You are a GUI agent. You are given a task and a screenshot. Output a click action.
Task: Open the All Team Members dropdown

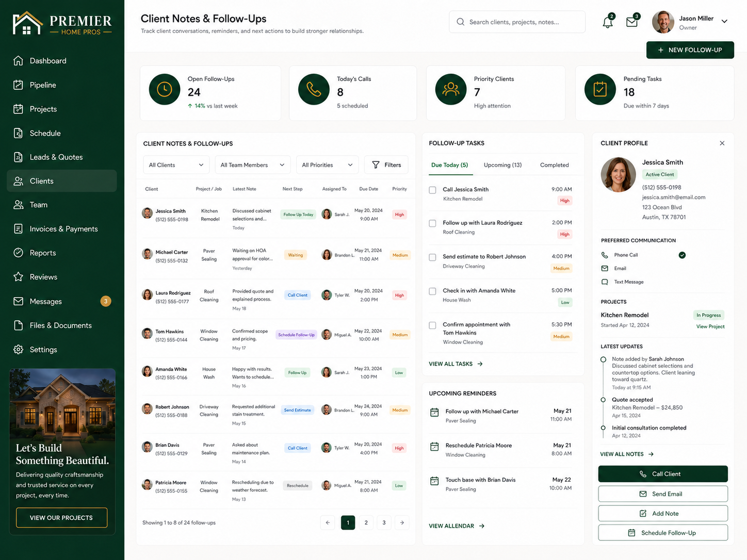253,165
